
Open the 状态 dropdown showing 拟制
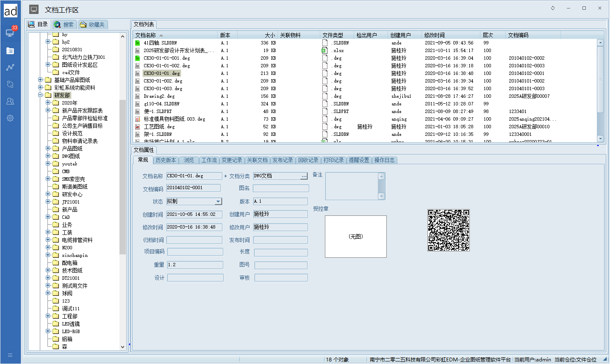218,201
